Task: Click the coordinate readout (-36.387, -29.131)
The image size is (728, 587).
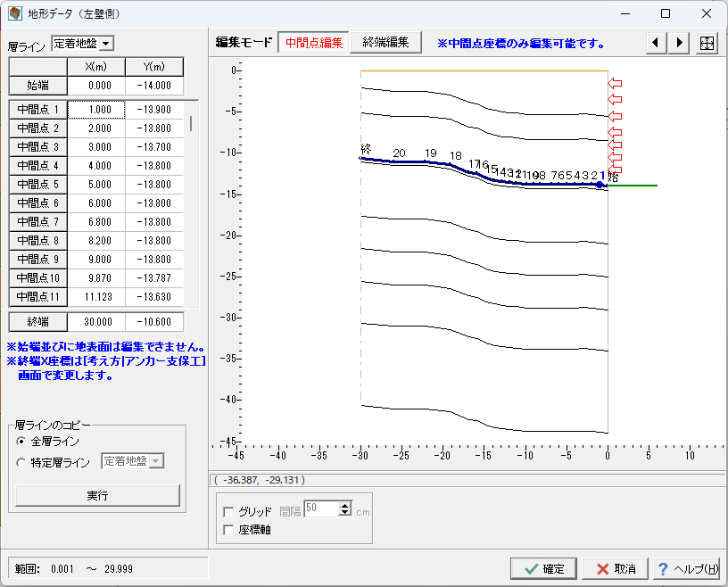Action: coord(260,480)
